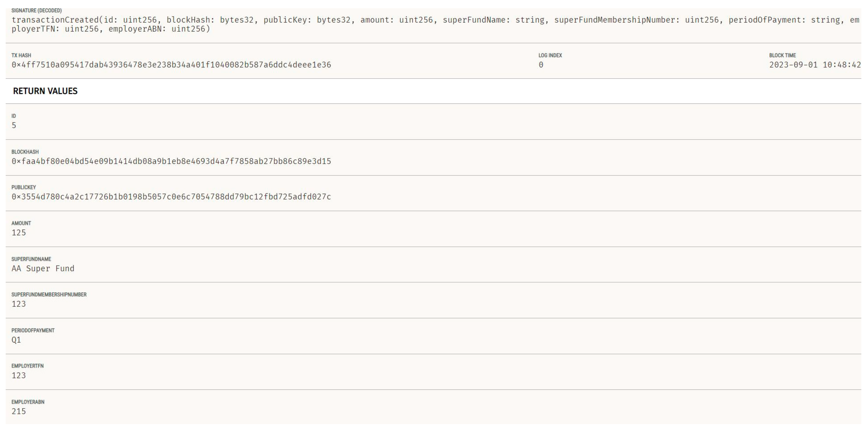This screenshot has width=868, height=429.
Task: Click the TX HASH label
Action: click(x=21, y=55)
